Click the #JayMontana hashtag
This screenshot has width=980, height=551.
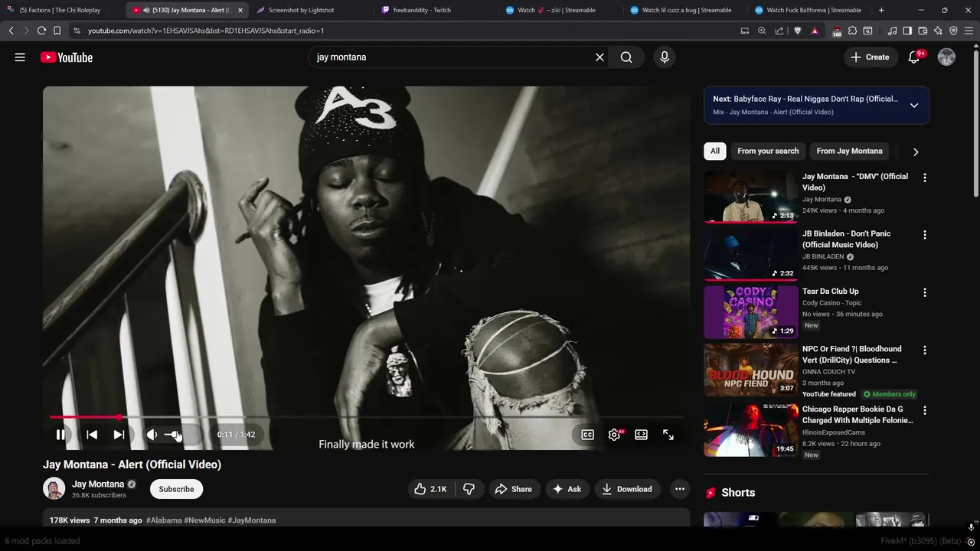pyautogui.click(x=252, y=520)
